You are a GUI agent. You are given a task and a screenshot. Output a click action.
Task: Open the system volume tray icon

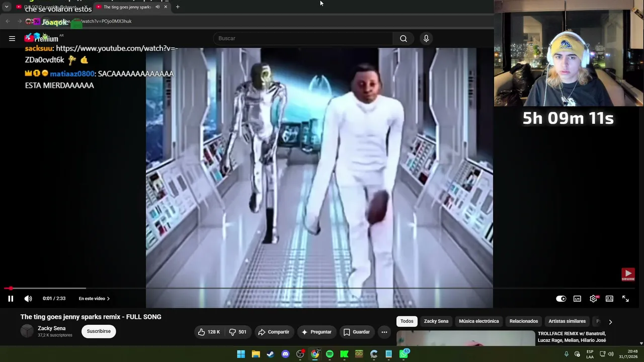tap(611, 354)
